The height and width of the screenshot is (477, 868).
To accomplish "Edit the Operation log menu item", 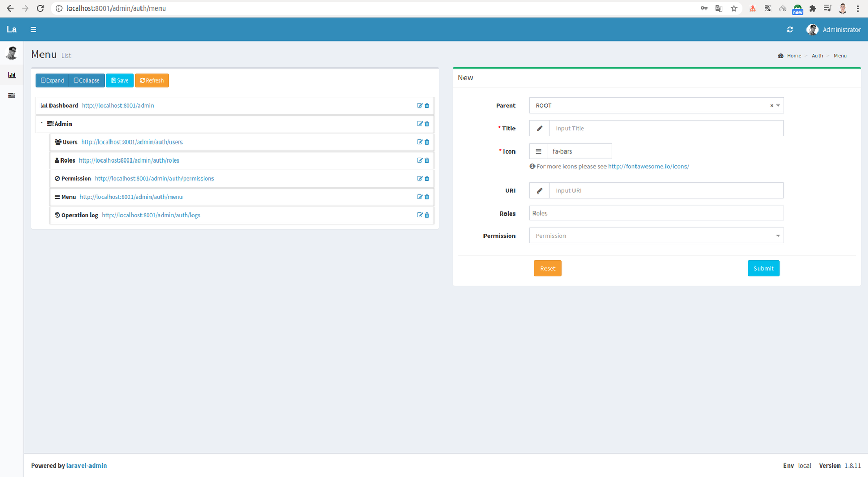I will click(420, 215).
